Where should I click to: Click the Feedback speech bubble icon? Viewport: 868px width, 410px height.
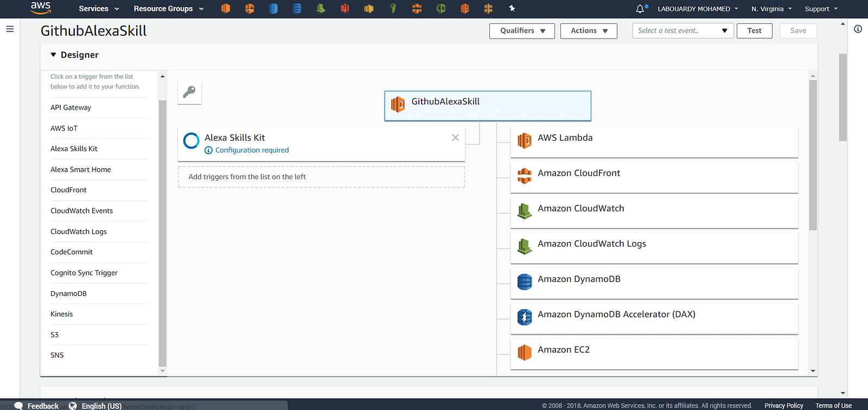(x=18, y=406)
